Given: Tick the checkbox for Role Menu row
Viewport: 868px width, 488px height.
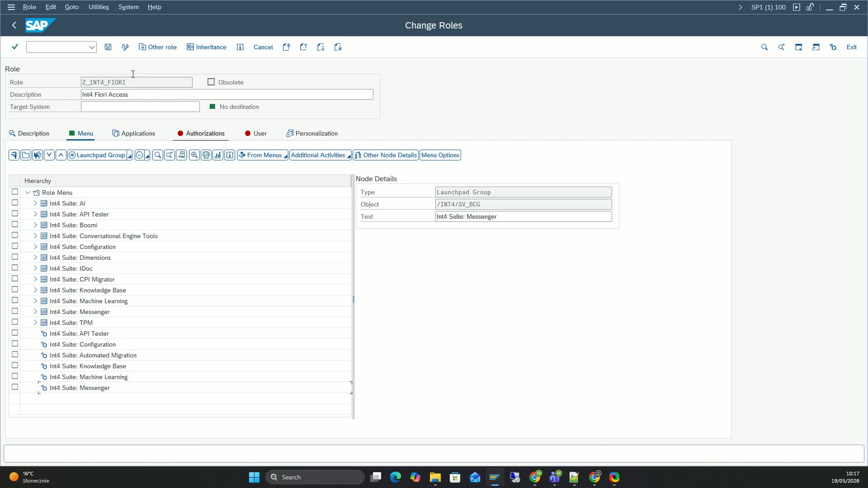Looking at the screenshot, I should [15, 192].
